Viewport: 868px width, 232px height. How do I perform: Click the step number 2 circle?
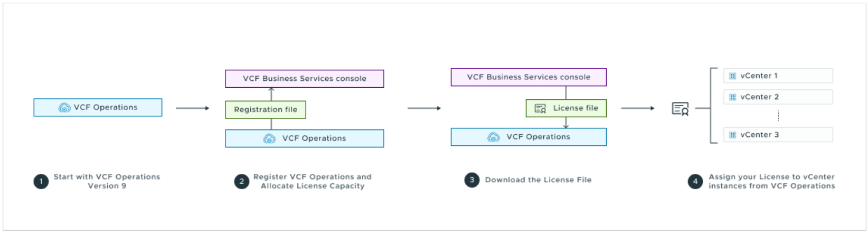[x=242, y=181]
